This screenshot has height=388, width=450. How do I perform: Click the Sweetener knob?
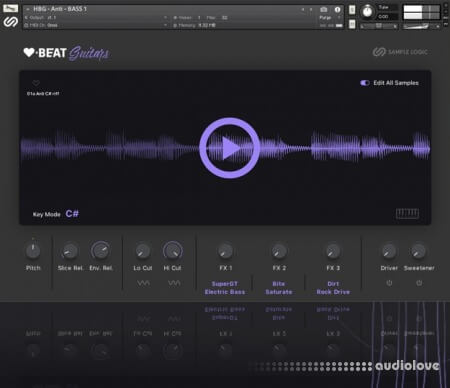click(418, 251)
